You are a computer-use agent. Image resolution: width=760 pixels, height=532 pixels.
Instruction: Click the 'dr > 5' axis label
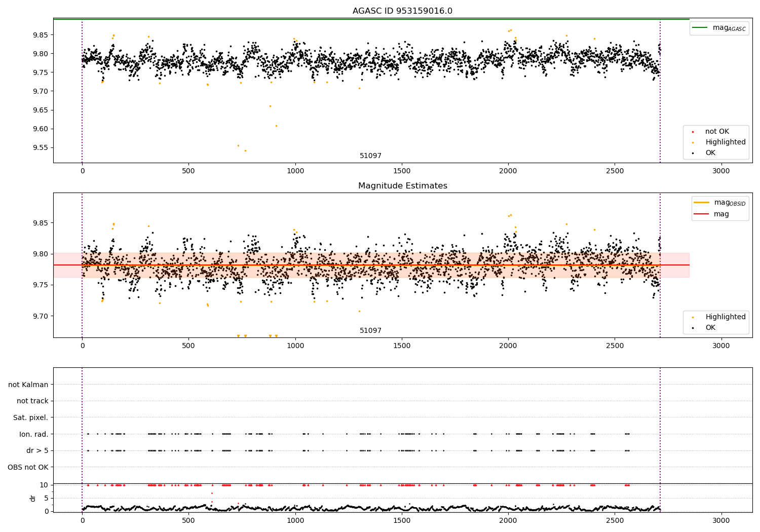tap(37, 450)
